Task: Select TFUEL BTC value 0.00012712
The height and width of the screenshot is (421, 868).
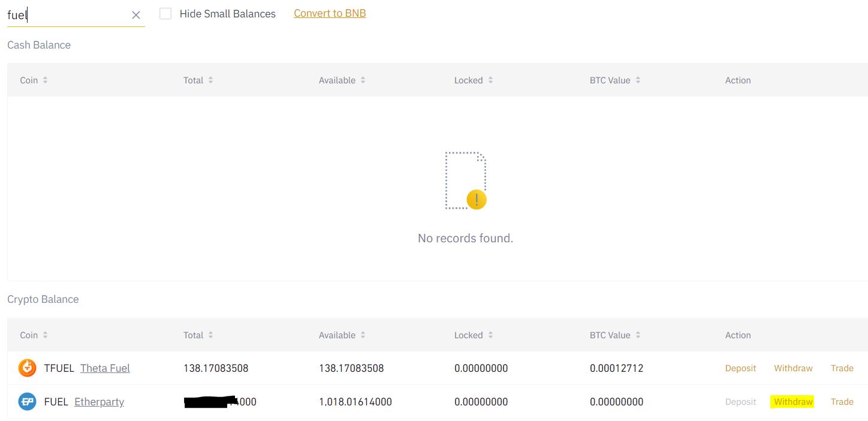Action: (x=616, y=368)
